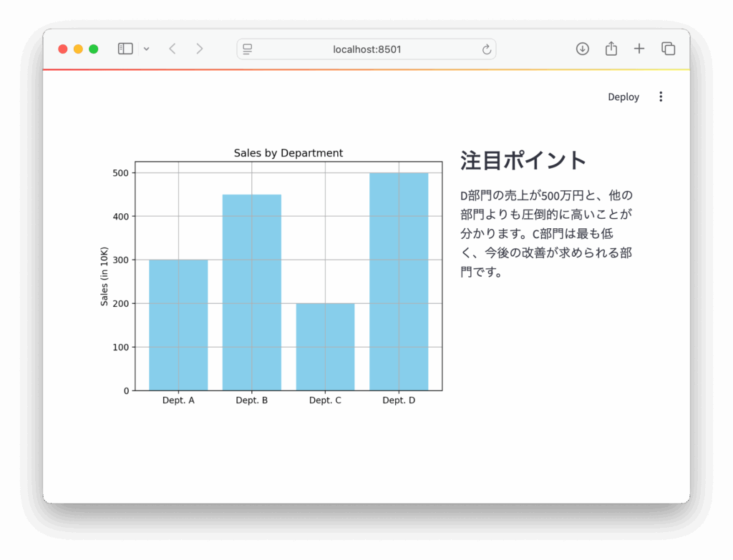This screenshot has height=560, width=733.
Task: Open the page menu icon in address bar
Action: coord(248,49)
